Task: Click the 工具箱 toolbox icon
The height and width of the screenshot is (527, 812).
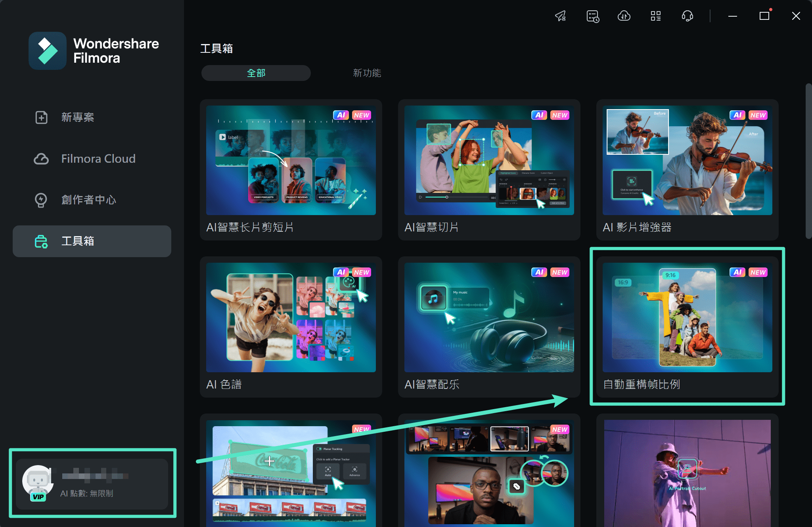Action: [x=41, y=241]
